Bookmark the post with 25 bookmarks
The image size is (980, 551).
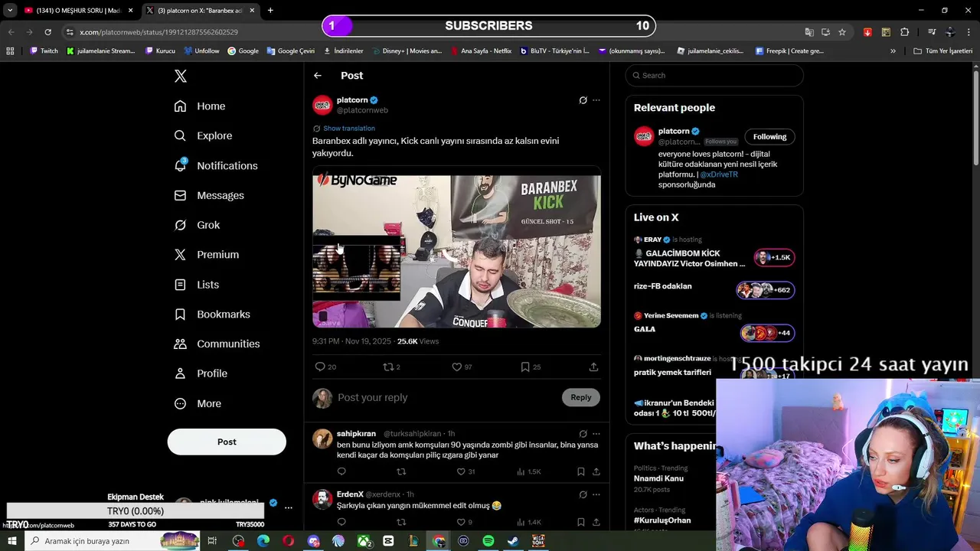click(x=525, y=367)
